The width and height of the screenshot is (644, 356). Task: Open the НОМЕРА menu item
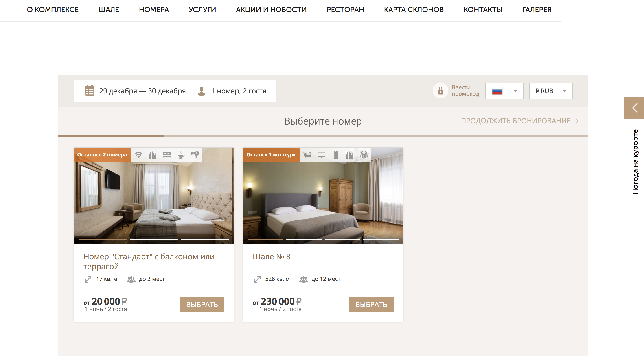click(154, 9)
